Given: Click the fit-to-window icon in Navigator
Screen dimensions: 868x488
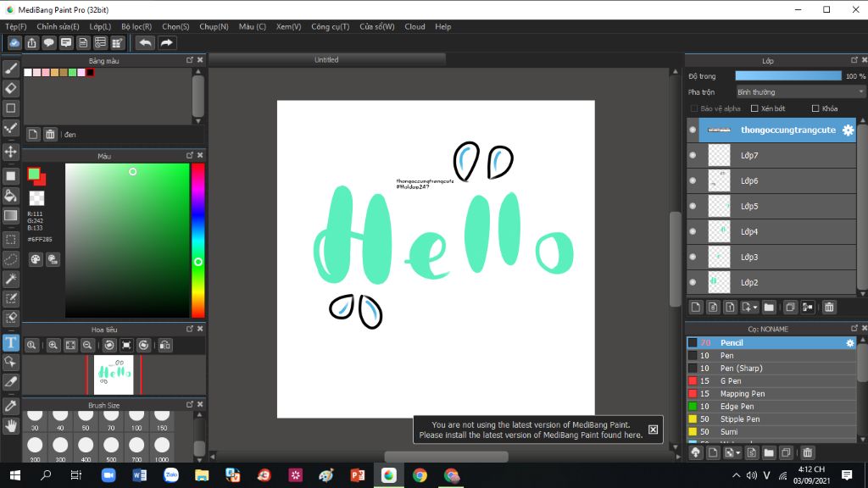Looking at the screenshot, I should (x=70, y=346).
